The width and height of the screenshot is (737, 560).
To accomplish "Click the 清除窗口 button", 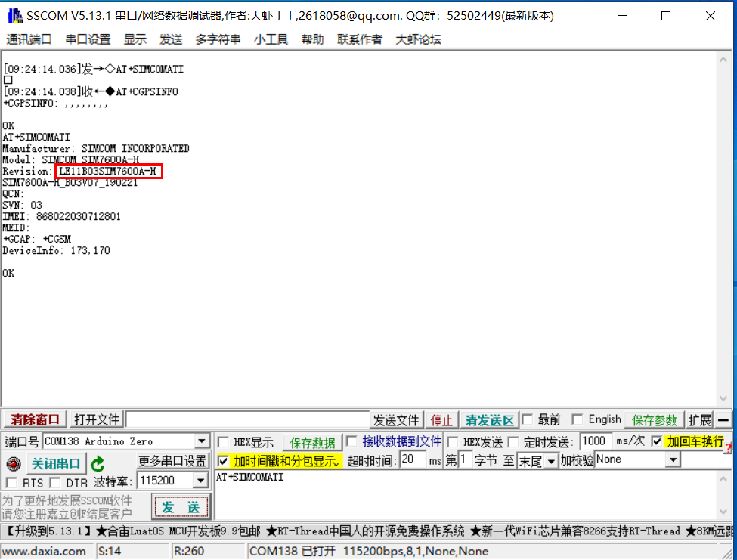I will tap(35, 419).
